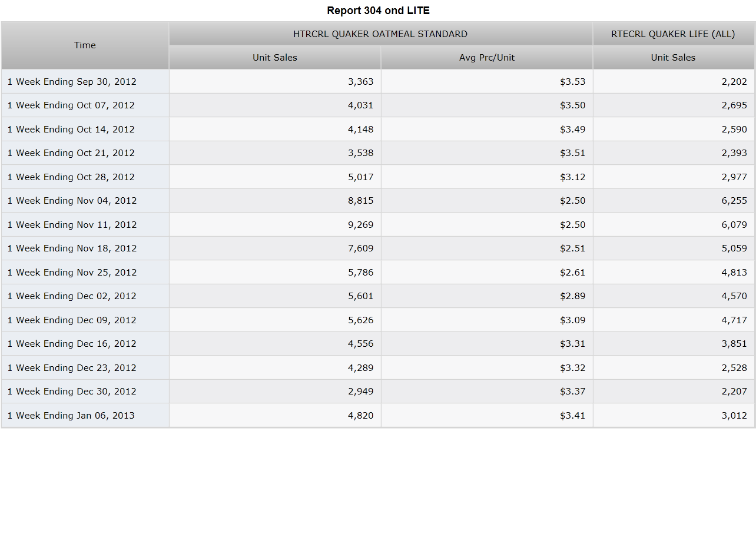756x557 pixels.
Task: Click the unit sales value 7,609
Action: click(x=361, y=248)
